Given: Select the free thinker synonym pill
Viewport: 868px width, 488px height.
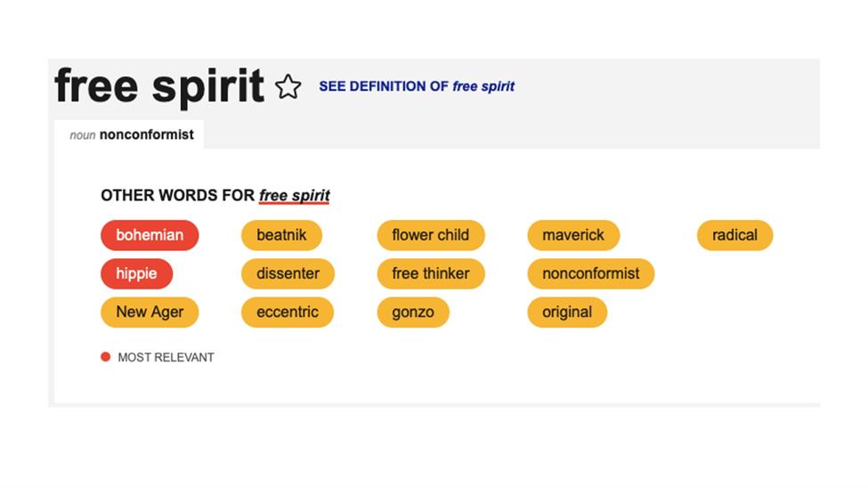Looking at the screenshot, I should pos(431,273).
